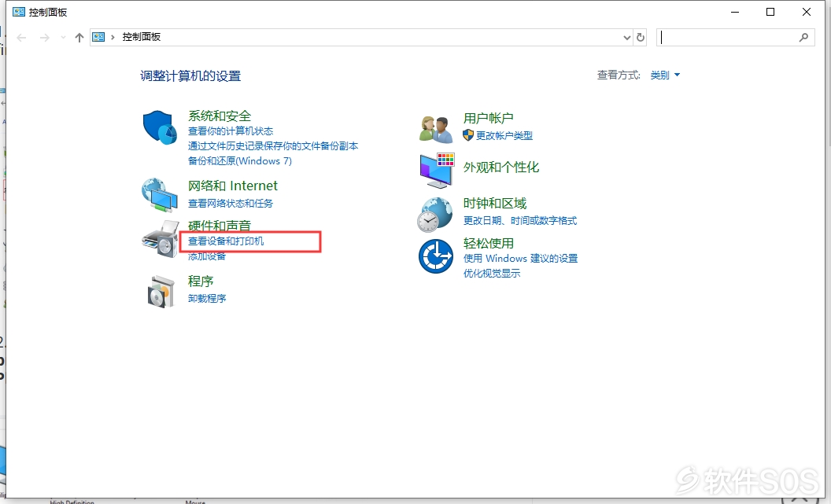The image size is (831, 504).
Task: Click 添加设备 link
Action: coord(207,257)
